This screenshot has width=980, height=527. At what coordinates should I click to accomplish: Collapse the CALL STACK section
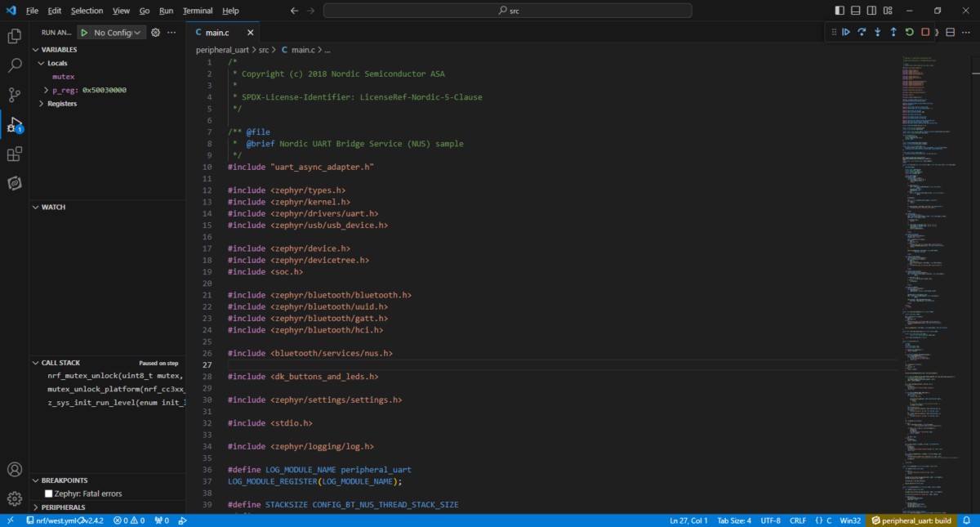pyautogui.click(x=33, y=362)
